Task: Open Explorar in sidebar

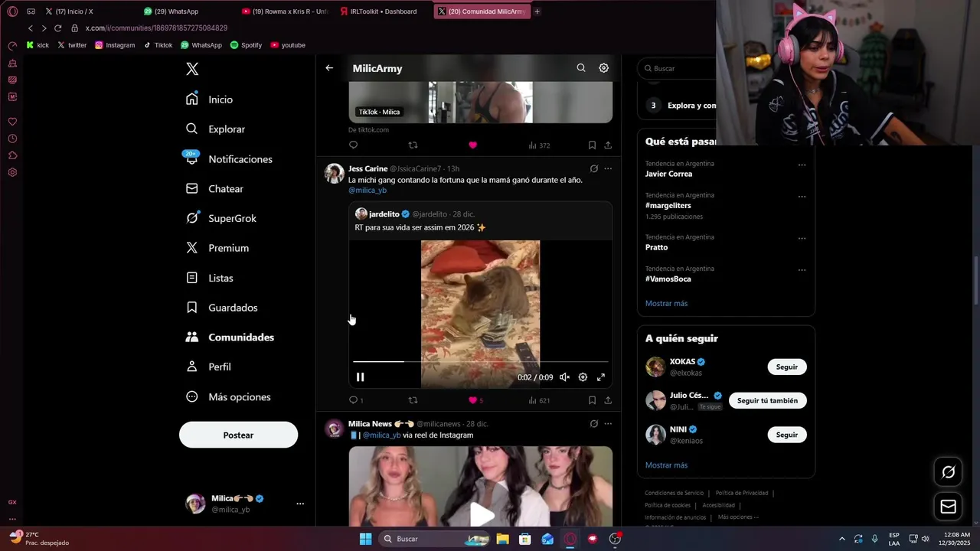Action: 215,129
